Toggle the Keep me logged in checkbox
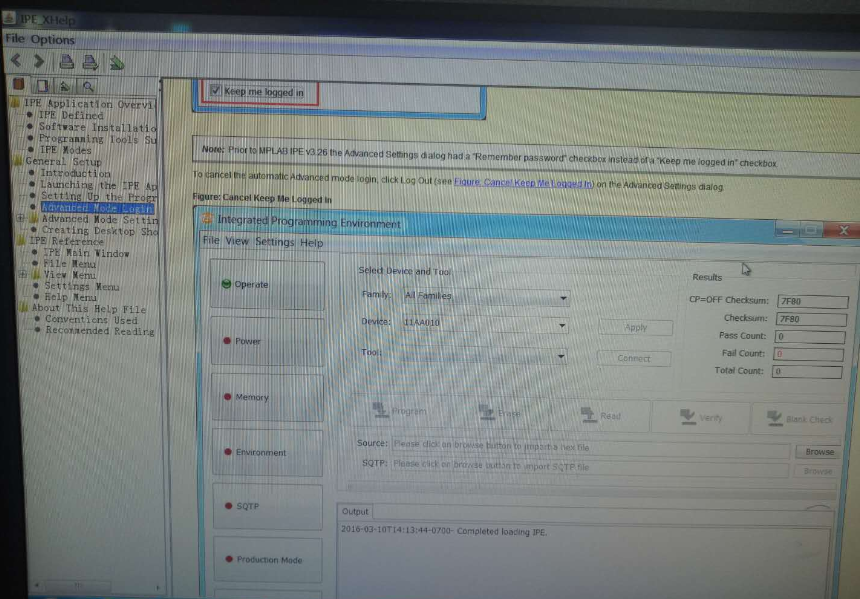The height and width of the screenshot is (599, 860). [x=216, y=90]
